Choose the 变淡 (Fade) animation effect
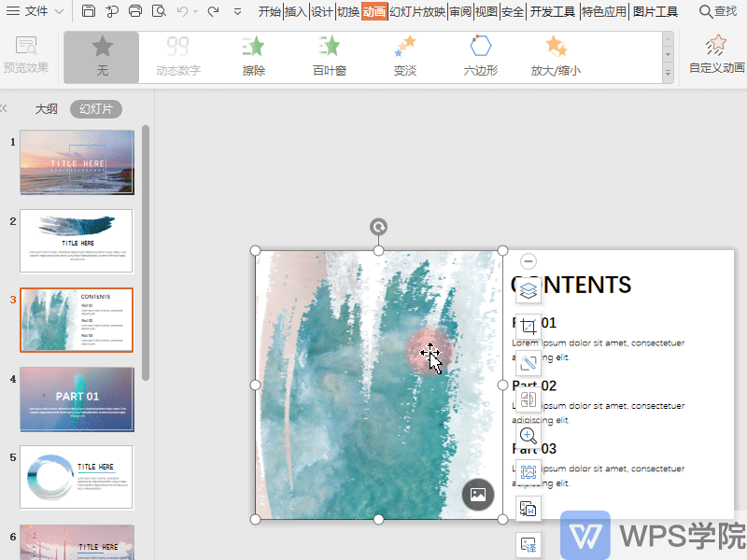 tap(404, 56)
